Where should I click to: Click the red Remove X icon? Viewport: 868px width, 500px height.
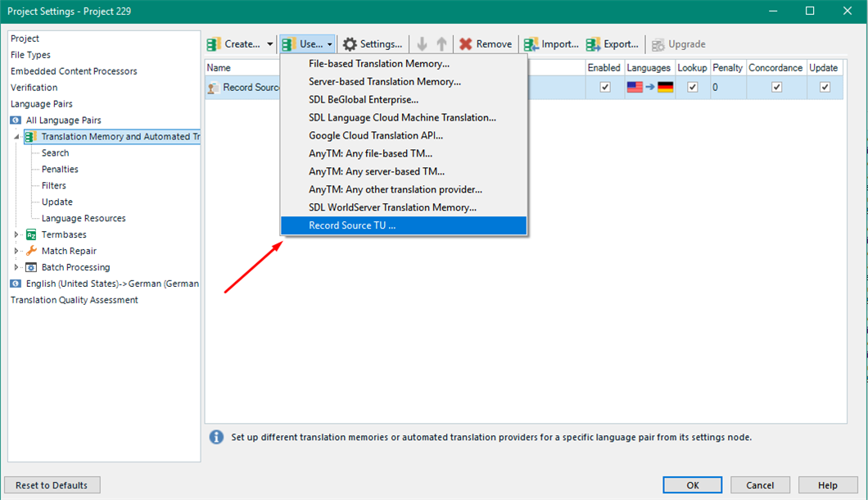tap(466, 44)
